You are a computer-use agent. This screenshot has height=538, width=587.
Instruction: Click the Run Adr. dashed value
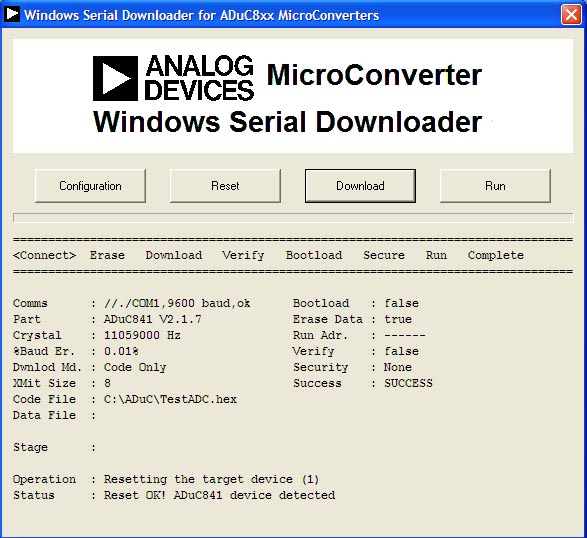(405, 335)
